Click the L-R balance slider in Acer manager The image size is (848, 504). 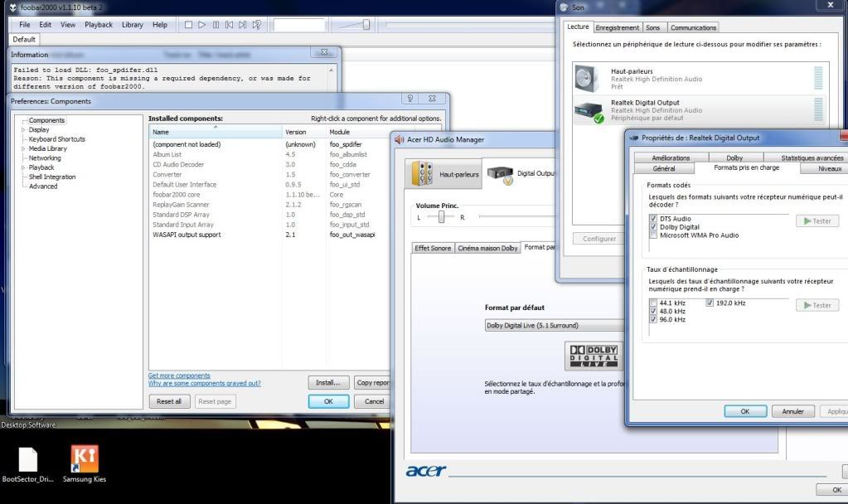tap(441, 217)
